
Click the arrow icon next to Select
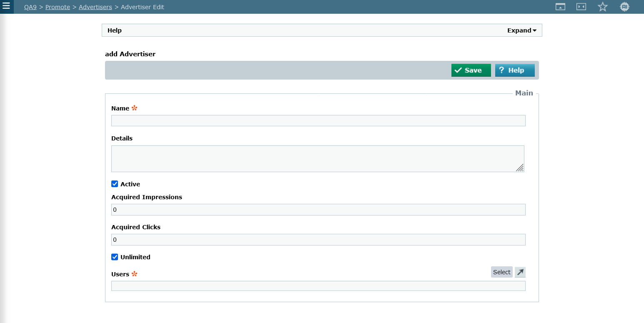point(520,272)
